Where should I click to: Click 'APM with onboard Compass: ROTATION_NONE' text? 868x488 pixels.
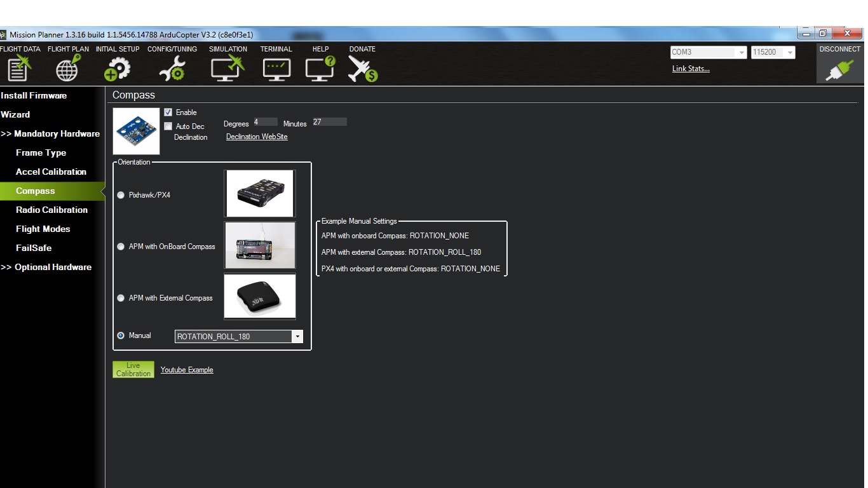(395, 236)
